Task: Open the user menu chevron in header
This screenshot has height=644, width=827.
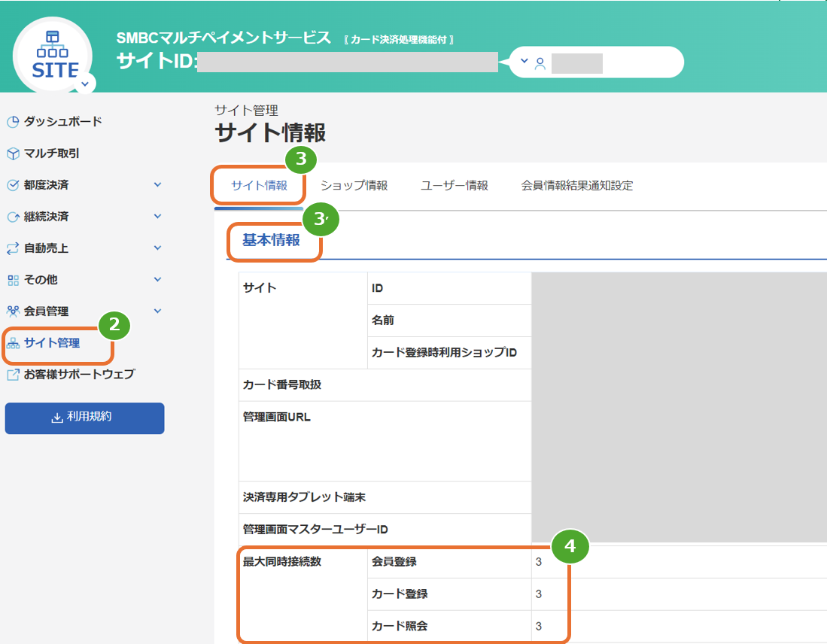Action: click(x=524, y=61)
